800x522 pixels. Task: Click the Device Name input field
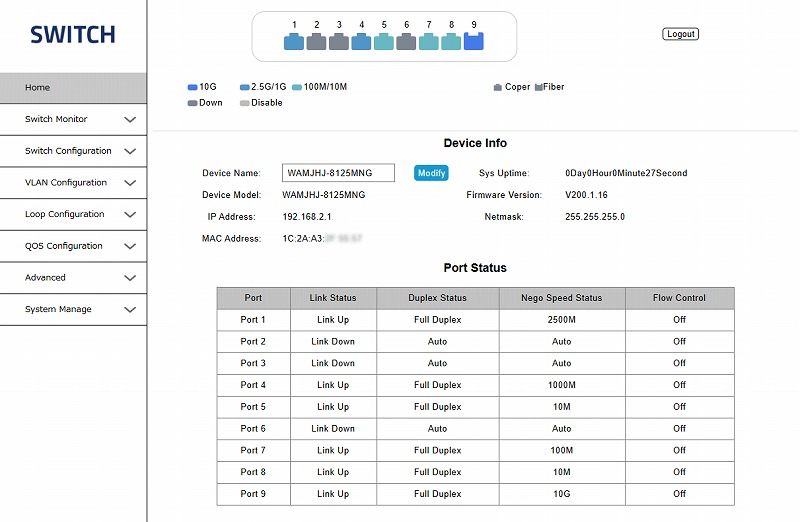tap(338, 174)
